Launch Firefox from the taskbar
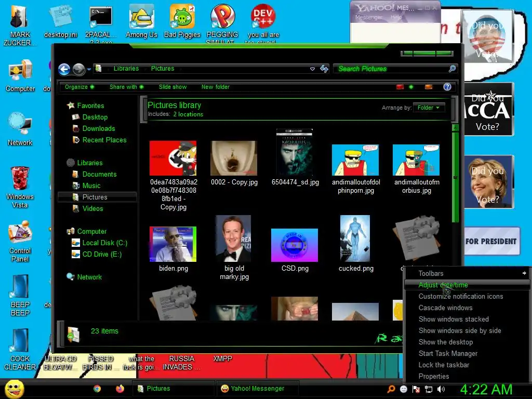 (x=120, y=389)
